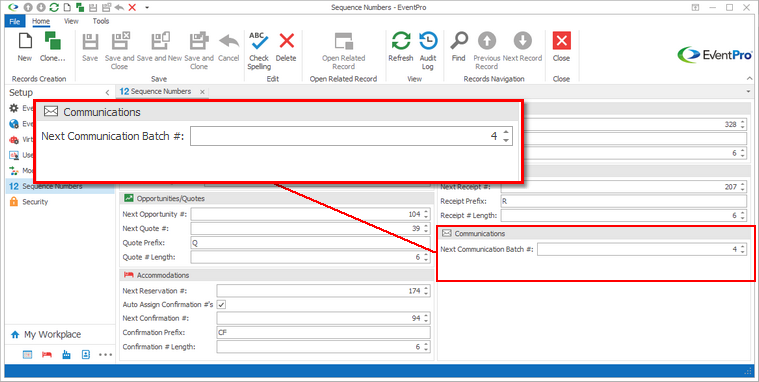This screenshot has height=382, width=759.
Task: Click the Opportunities/Quotes section header
Action: 276,199
